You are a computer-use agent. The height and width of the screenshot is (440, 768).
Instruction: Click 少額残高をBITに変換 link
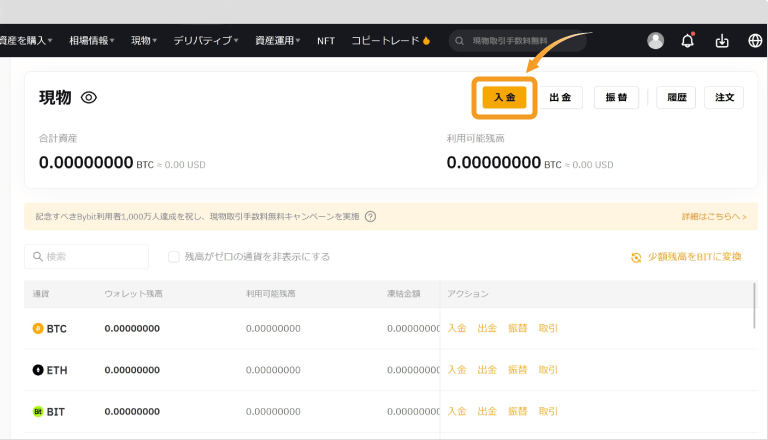click(x=695, y=257)
